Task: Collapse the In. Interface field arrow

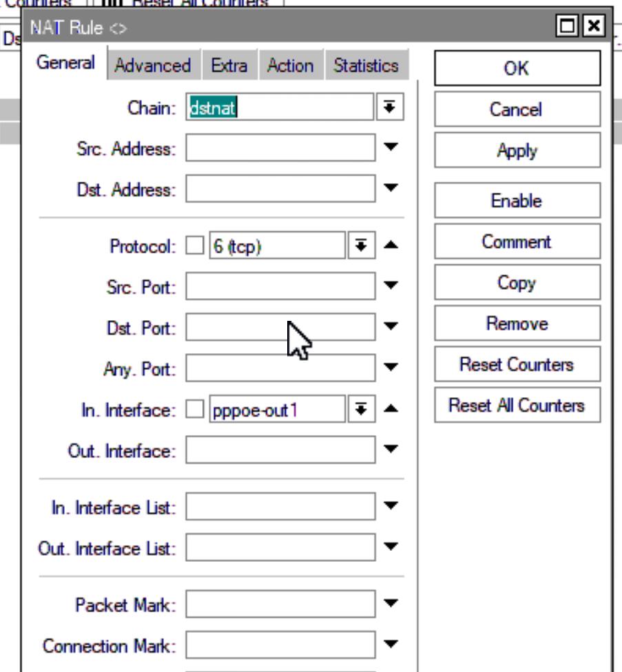Action: 391,408
